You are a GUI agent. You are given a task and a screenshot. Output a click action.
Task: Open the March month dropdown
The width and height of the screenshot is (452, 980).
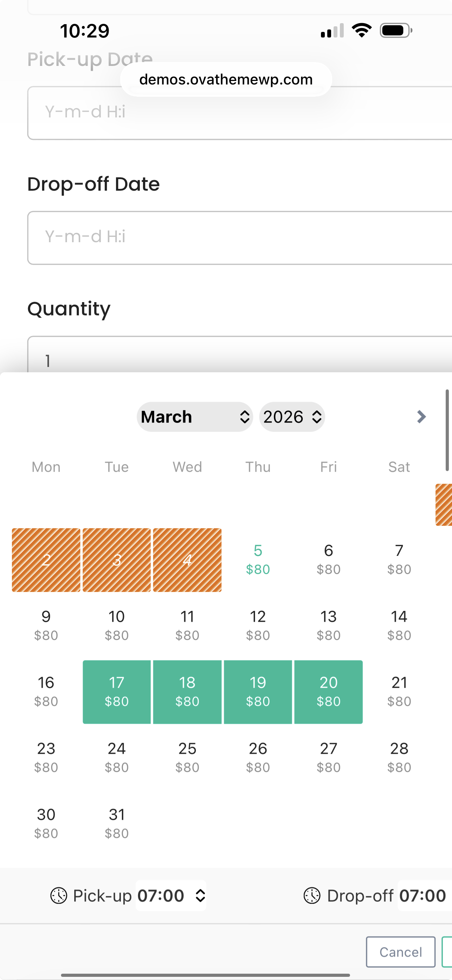coord(195,417)
